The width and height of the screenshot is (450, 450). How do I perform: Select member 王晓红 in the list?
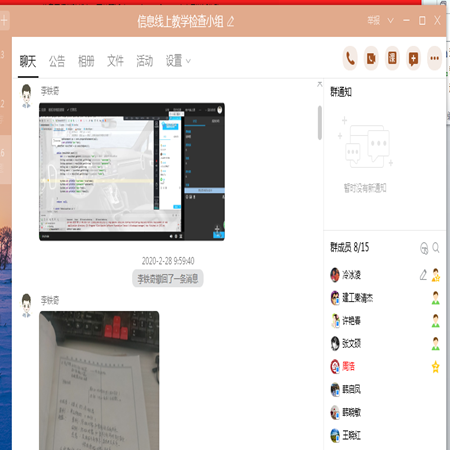[x=385, y=435]
